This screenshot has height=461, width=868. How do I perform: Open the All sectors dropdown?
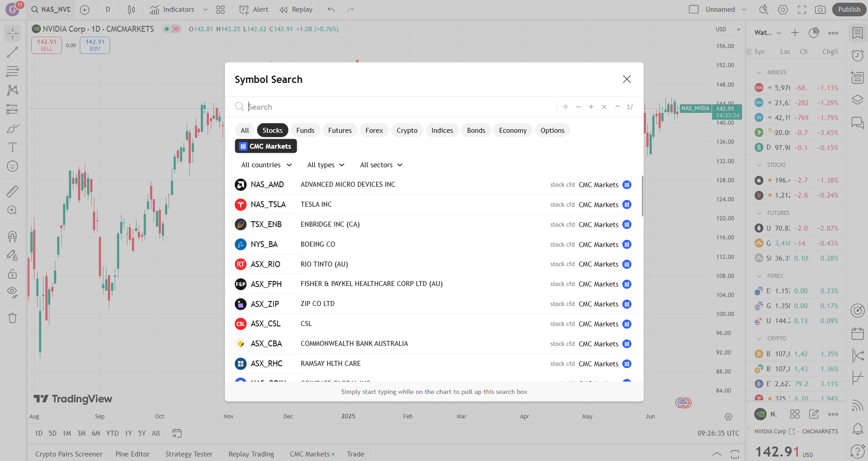[x=381, y=165]
